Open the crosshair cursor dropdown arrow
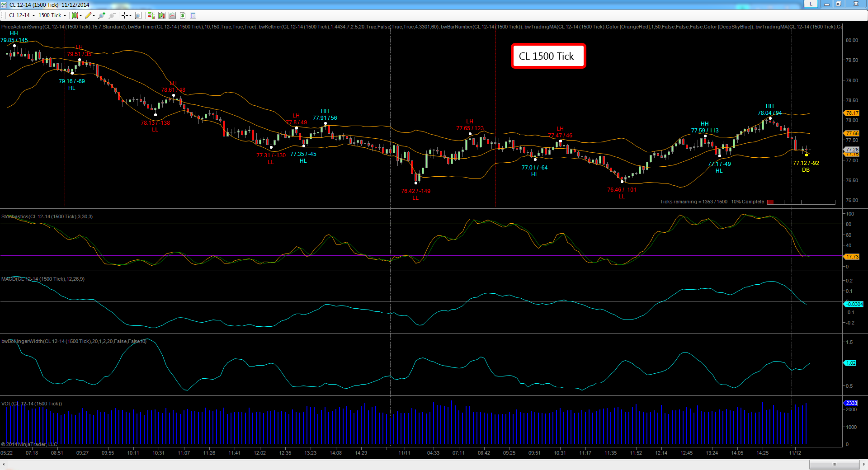The width and height of the screenshot is (868, 470). [x=130, y=15]
